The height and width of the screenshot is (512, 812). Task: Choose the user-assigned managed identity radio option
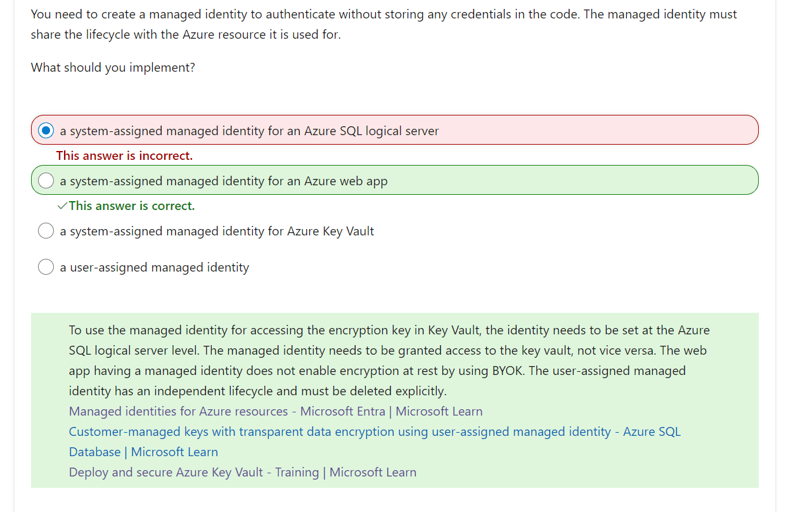46,267
